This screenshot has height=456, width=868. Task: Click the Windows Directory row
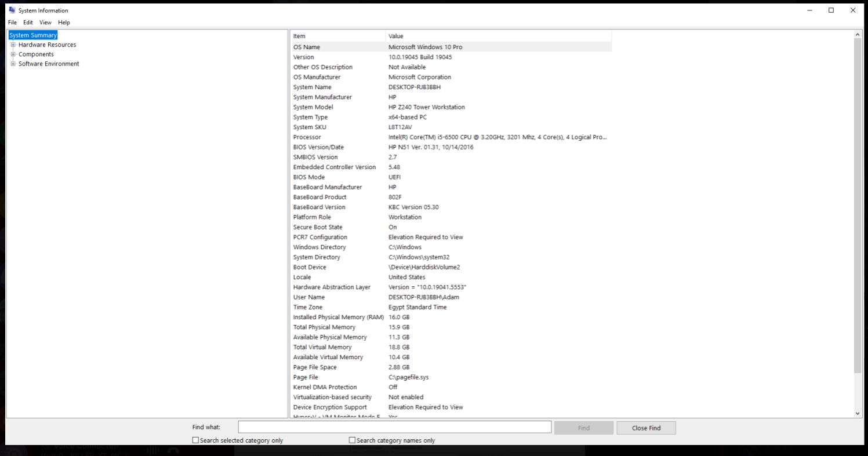click(451, 247)
